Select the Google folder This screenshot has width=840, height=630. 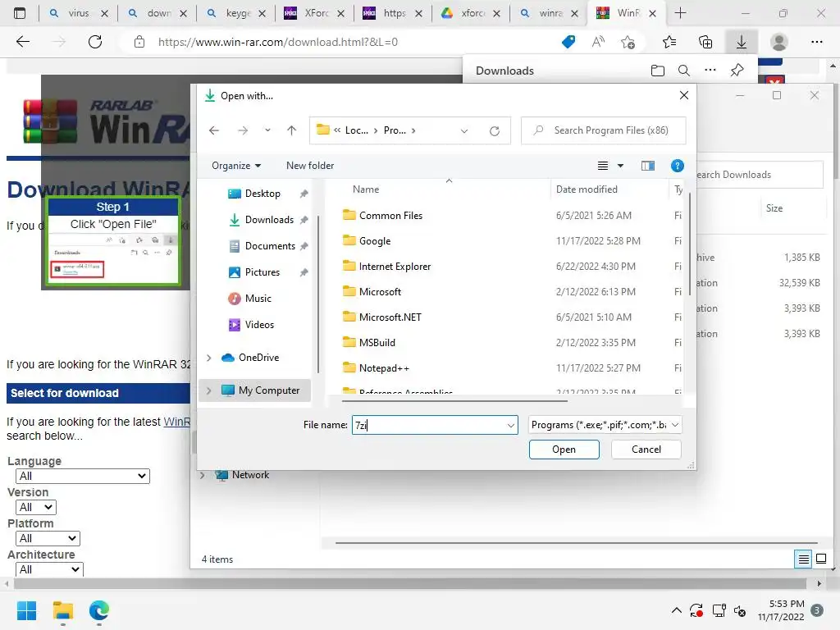pos(374,241)
